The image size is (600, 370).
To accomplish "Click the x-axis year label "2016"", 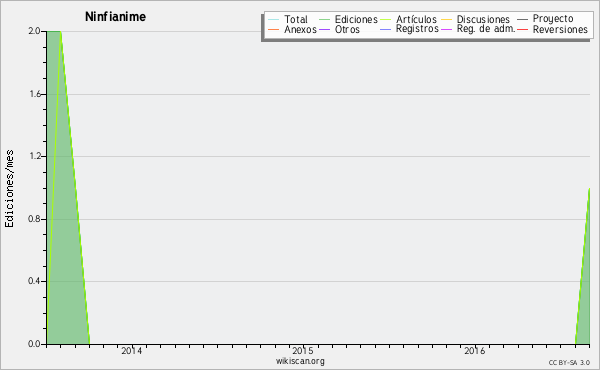I will click(x=474, y=351).
